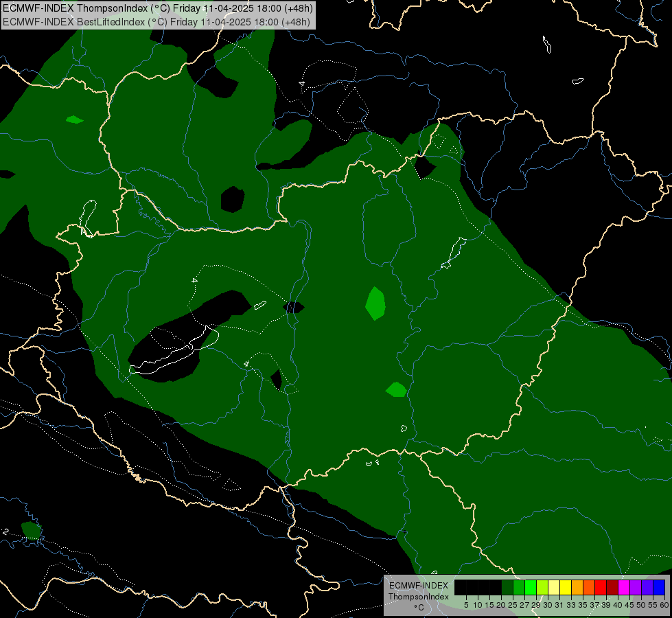The height and width of the screenshot is (618, 672).
Task: Click legend tick label 40
Action: pyautogui.click(x=618, y=605)
